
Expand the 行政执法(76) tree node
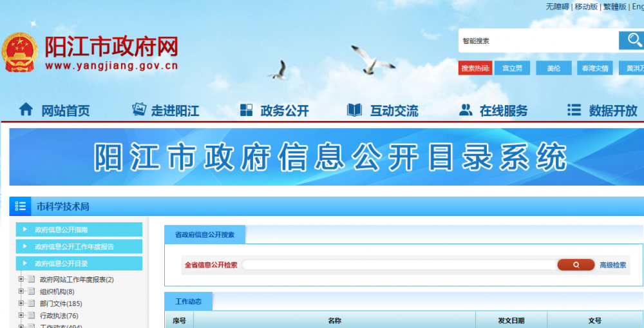click(x=21, y=315)
